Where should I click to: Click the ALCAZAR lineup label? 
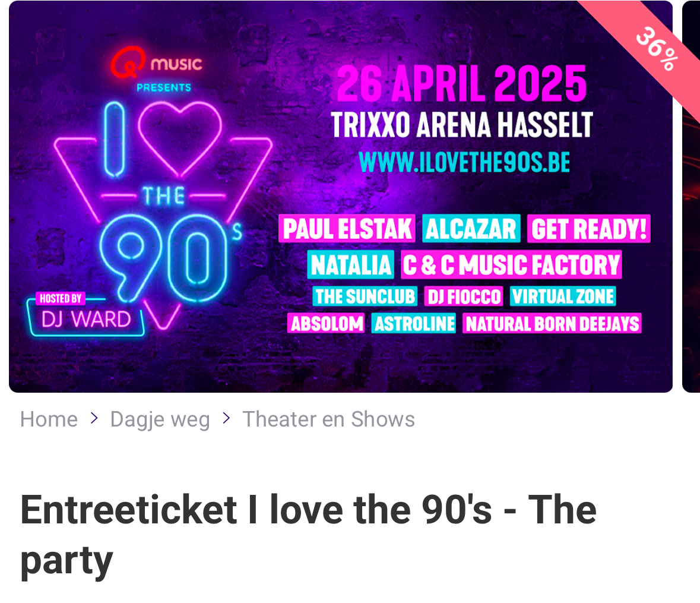[471, 228]
